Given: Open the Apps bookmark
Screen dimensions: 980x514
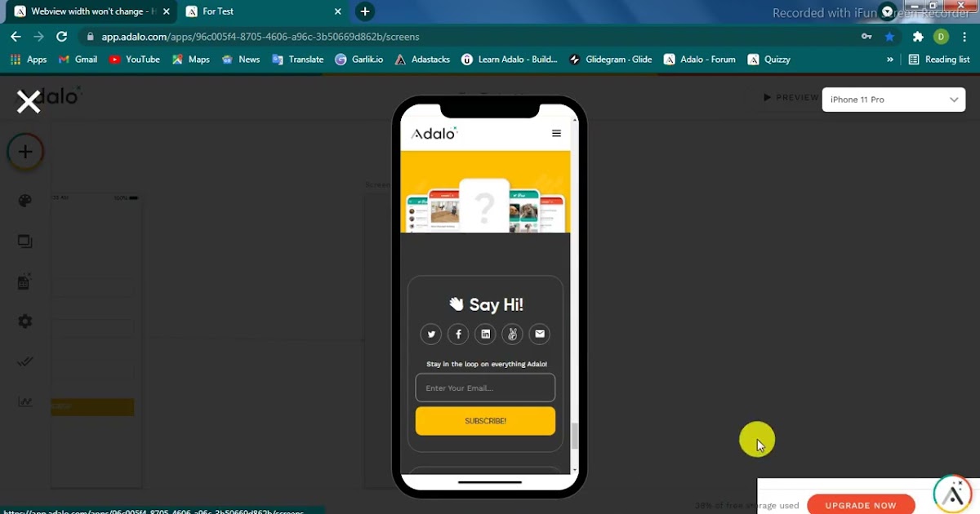Looking at the screenshot, I should [x=29, y=60].
